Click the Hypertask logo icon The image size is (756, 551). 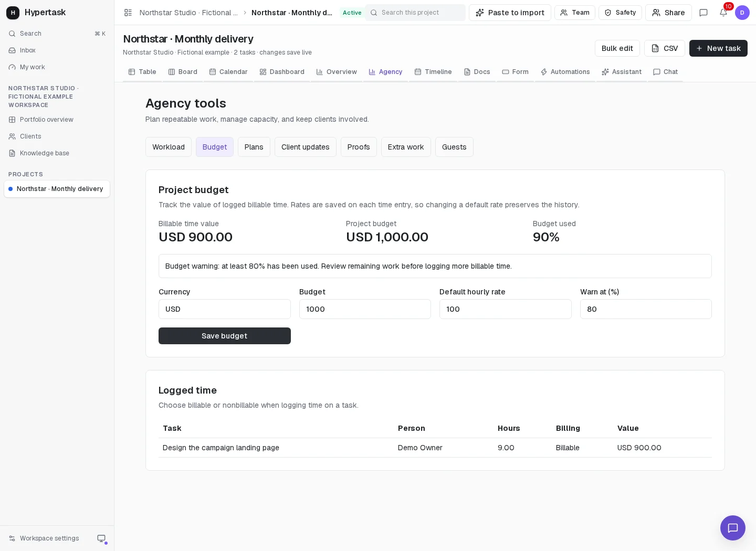(x=13, y=13)
